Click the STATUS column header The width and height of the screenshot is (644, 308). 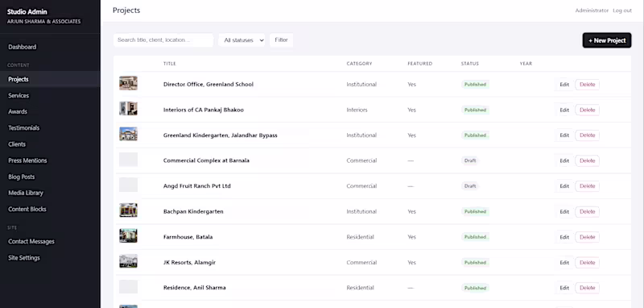(x=470, y=64)
